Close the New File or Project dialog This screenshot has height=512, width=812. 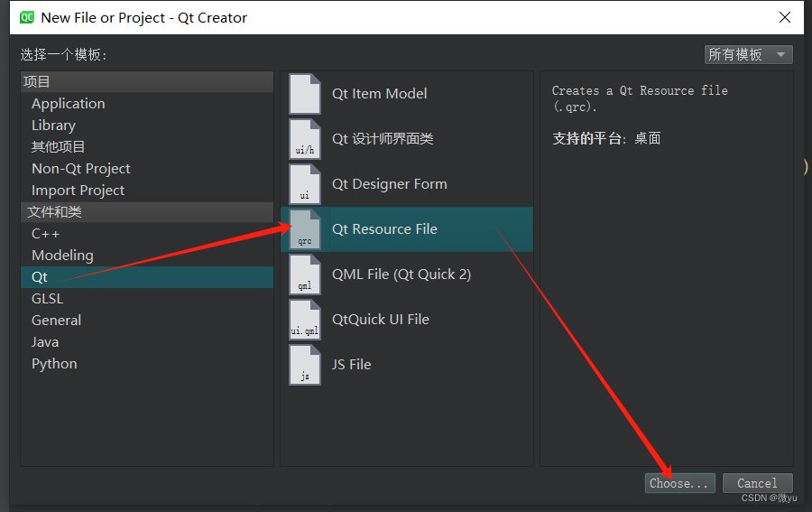click(x=785, y=18)
